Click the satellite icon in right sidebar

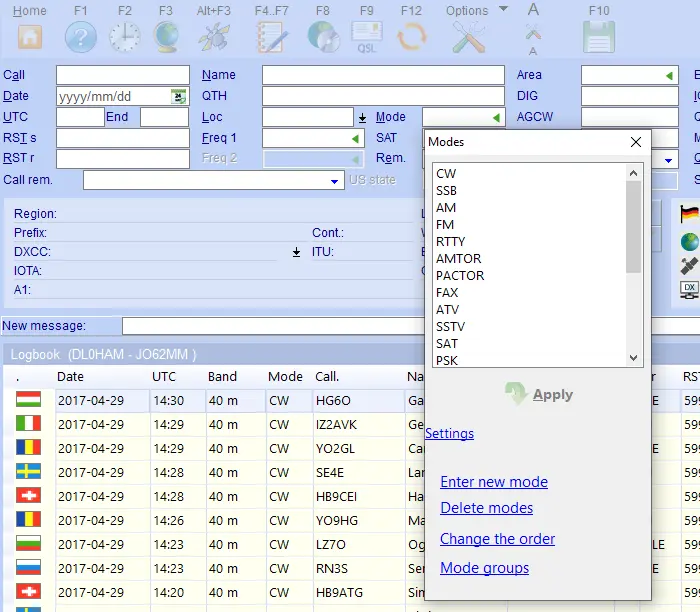coord(690,266)
